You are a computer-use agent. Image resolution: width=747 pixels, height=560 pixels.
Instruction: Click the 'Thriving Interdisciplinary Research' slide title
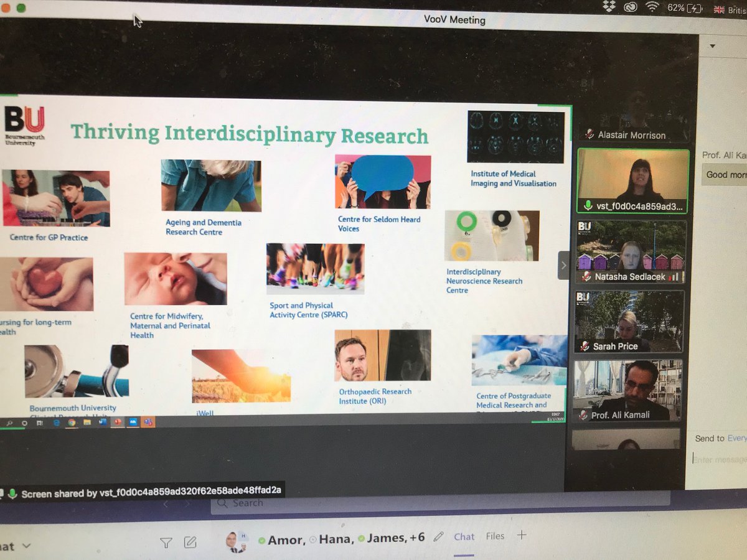pyautogui.click(x=250, y=133)
